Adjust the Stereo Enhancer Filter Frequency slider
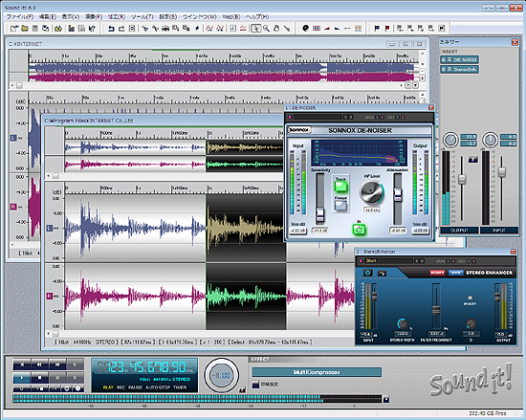526x420 pixels. click(x=436, y=310)
